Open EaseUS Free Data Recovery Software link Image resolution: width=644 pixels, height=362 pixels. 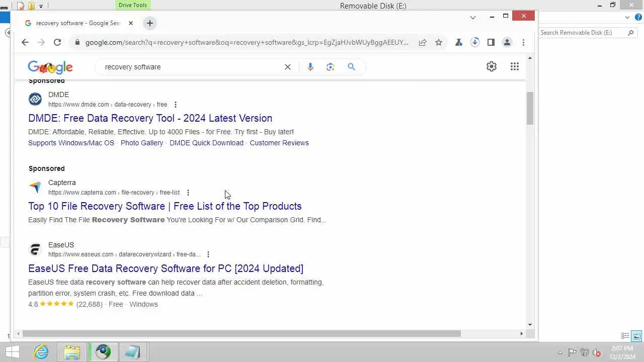click(x=166, y=268)
